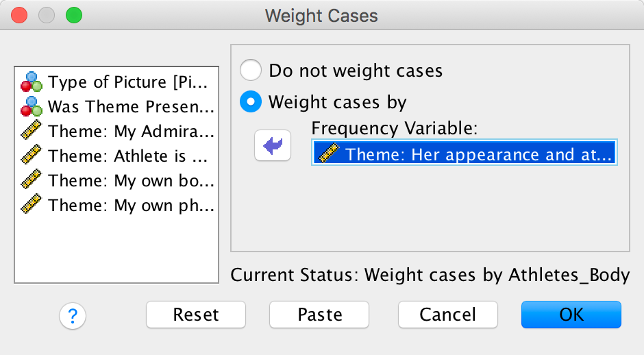Zoom the window with the green button

coord(73,15)
